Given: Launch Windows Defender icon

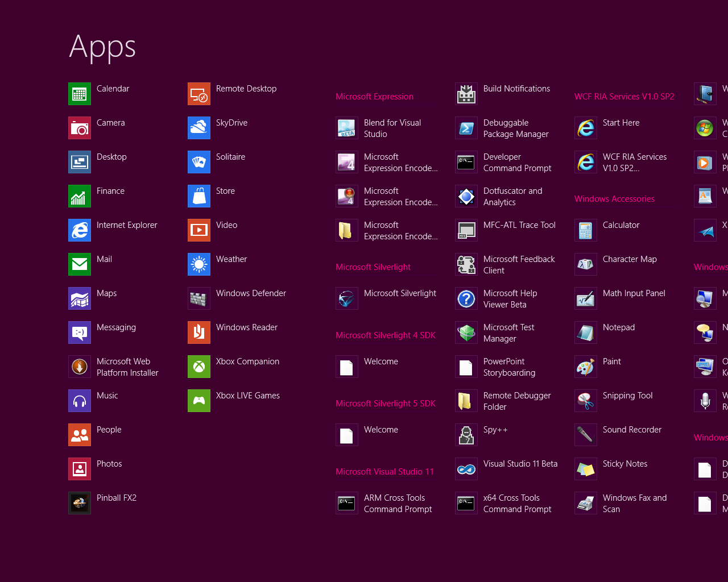Looking at the screenshot, I should [x=199, y=298].
